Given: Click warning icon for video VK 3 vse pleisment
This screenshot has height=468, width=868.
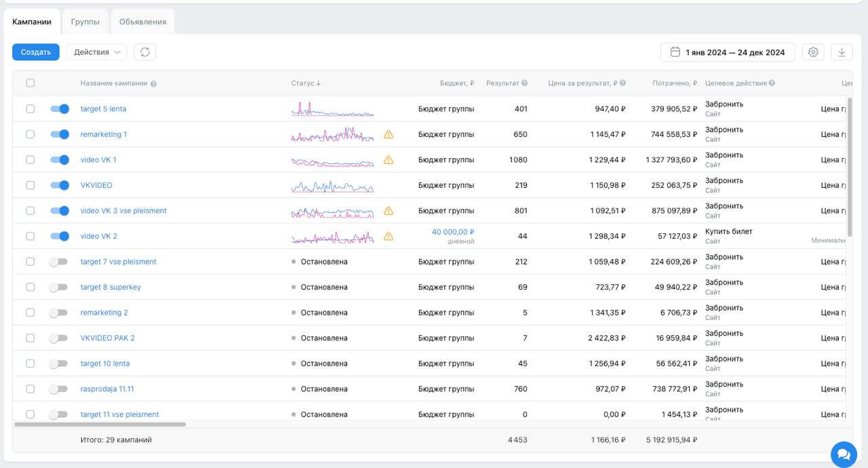Looking at the screenshot, I should pos(389,211).
